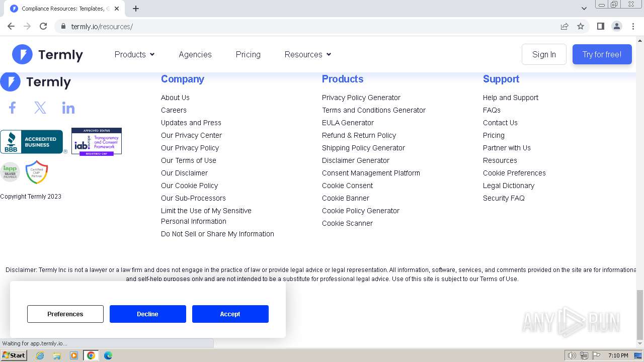
Task: Open the tab search chevron in Chrome
Action: pyautogui.click(x=584, y=9)
